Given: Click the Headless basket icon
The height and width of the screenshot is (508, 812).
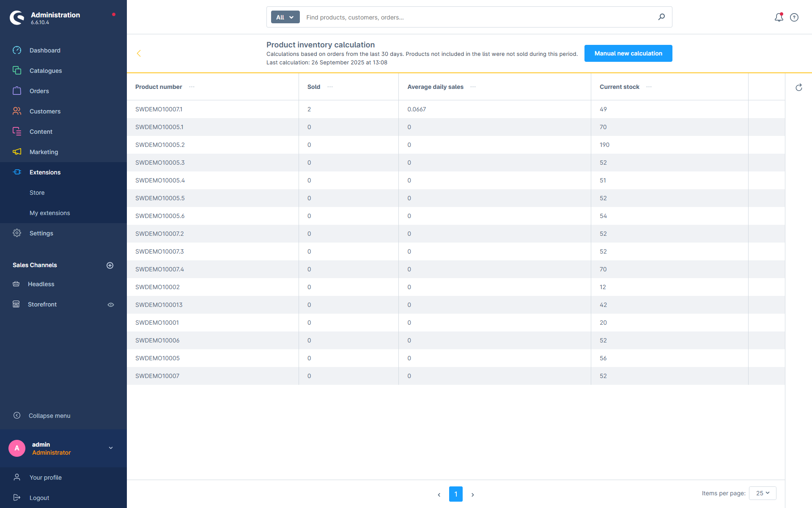Looking at the screenshot, I should 16,284.
